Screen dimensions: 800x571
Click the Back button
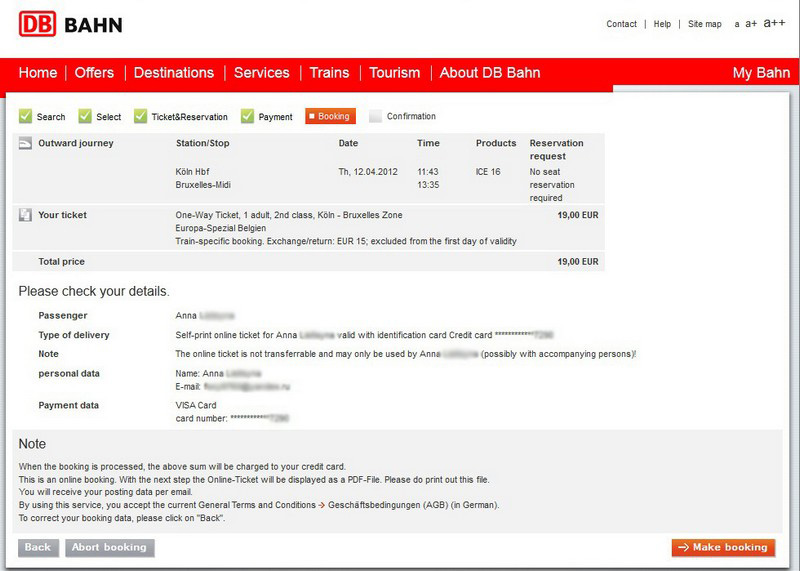point(38,548)
